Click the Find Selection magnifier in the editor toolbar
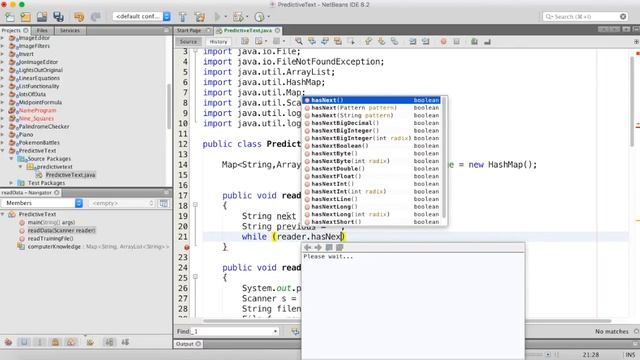Screen dimensions: 640x360 coord(299,42)
